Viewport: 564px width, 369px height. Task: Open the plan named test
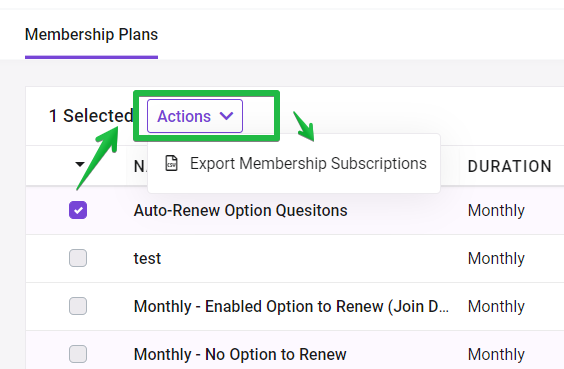point(147,259)
